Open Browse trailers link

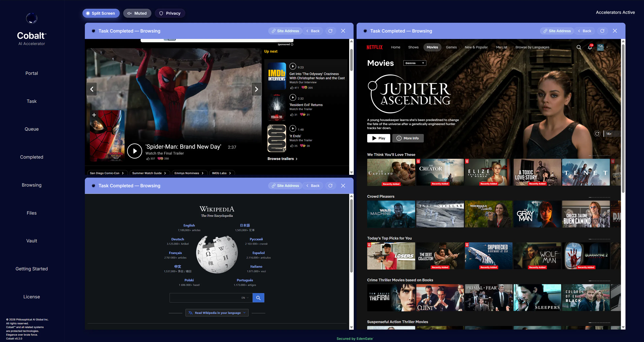click(282, 159)
